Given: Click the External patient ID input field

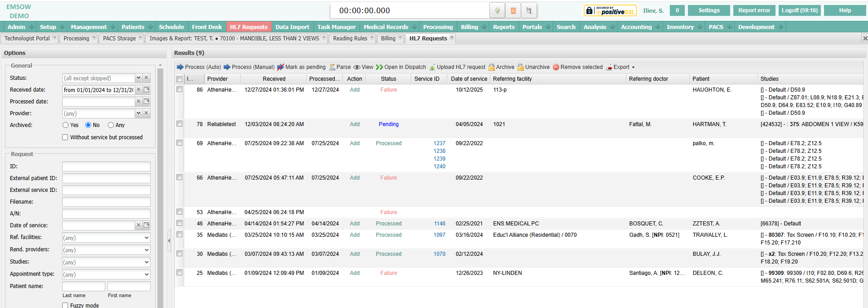Looking at the screenshot, I should click(106, 178).
